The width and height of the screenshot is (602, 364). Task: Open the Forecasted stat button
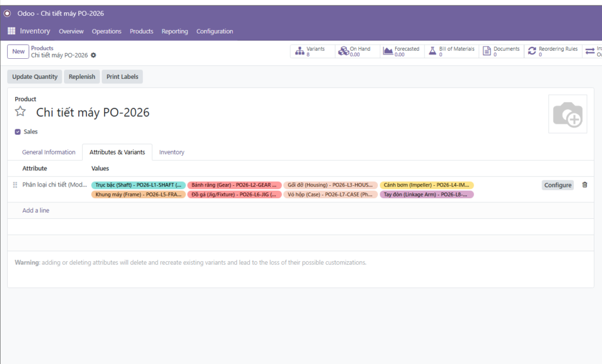pyautogui.click(x=402, y=52)
